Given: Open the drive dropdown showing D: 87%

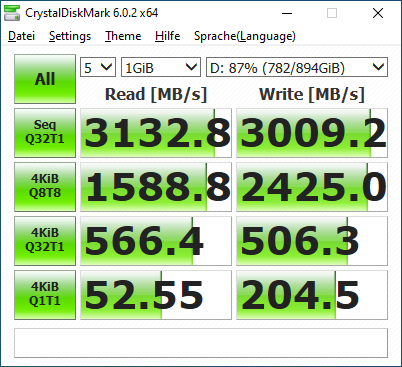Looking at the screenshot, I should [297, 67].
